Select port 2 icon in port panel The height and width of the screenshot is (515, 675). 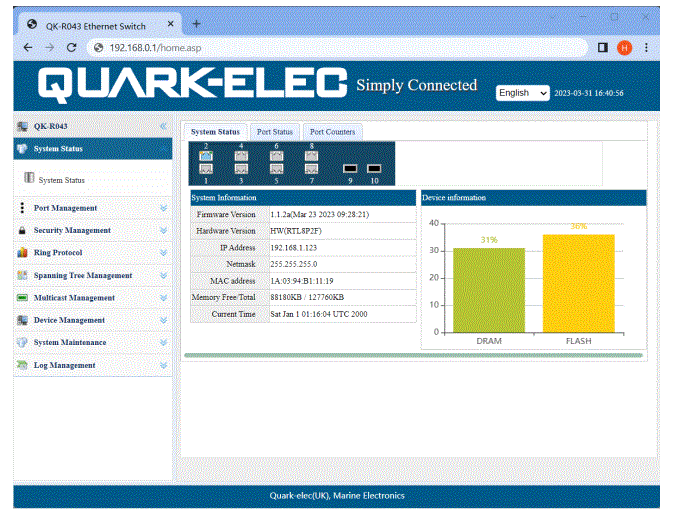tap(206, 155)
